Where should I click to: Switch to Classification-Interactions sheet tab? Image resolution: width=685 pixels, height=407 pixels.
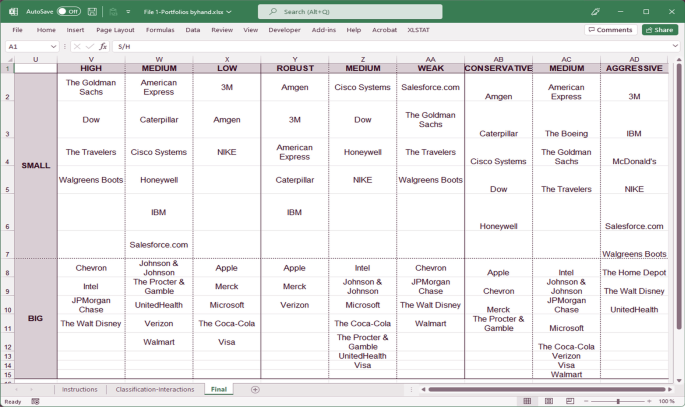pyautogui.click(x=155, y=389)
